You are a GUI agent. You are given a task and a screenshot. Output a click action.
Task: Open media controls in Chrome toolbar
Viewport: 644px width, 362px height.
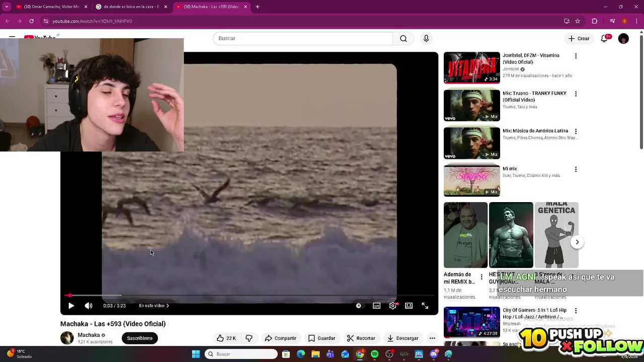click(612, 21)
